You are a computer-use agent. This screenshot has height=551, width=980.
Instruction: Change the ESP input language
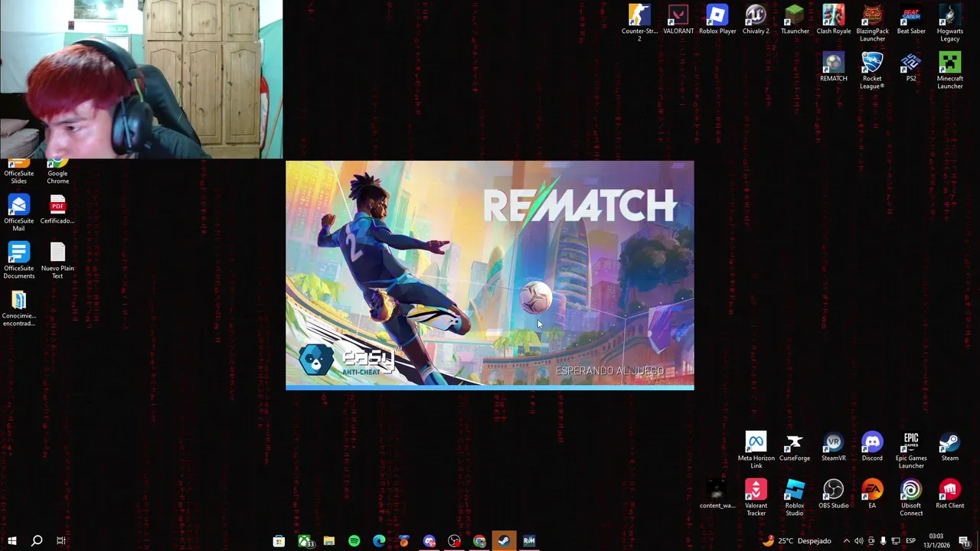click(910, 541)
